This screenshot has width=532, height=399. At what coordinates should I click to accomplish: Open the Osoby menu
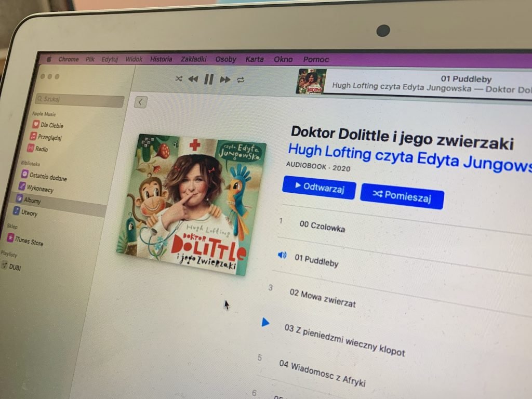[x=225, y=59]
